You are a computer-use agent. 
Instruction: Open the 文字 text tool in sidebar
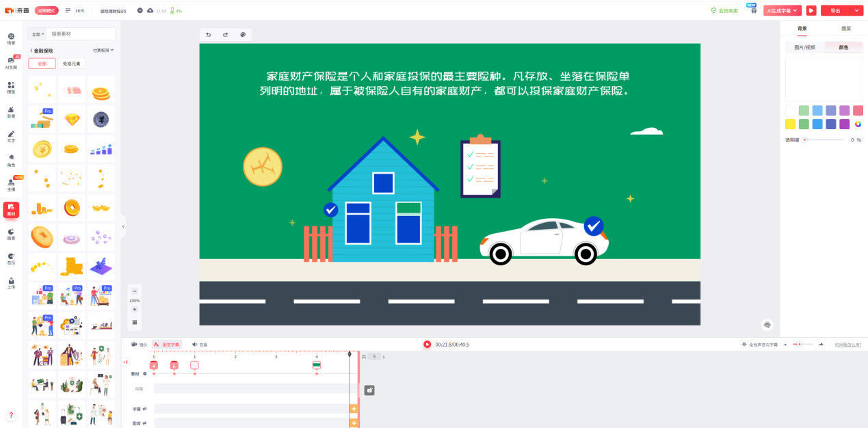coord(11,136)
